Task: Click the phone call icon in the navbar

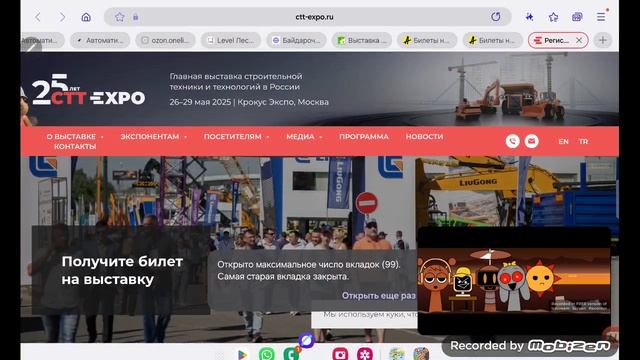Action: tap(513, 141)
